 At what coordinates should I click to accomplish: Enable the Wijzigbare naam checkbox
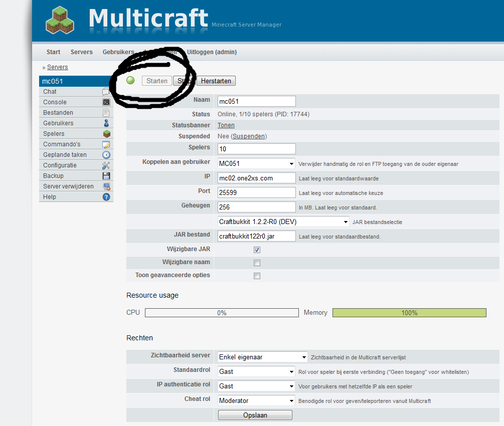tap(257, 263)
